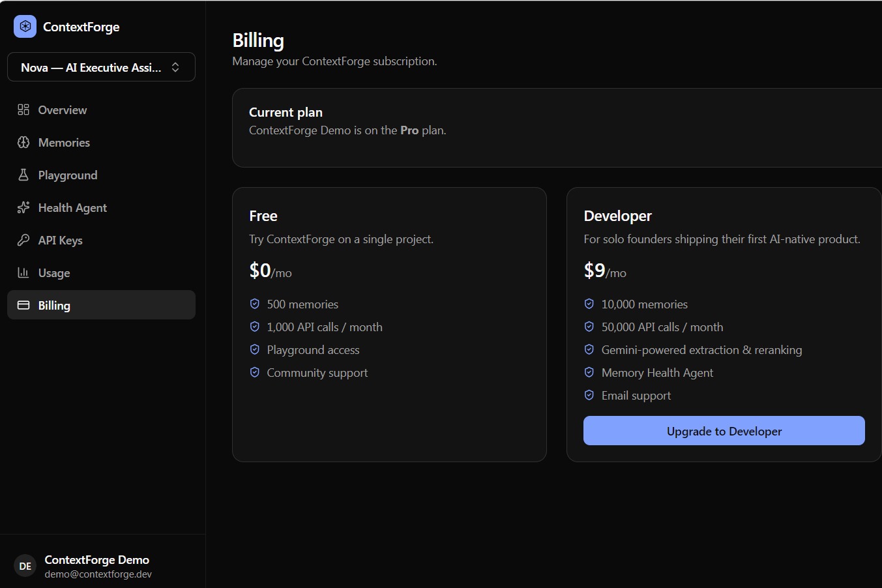Image resolution: width=882 pixels, height=588 pixels.
Task: Click the credit card icon for Billing
Action: pos(23,305)
